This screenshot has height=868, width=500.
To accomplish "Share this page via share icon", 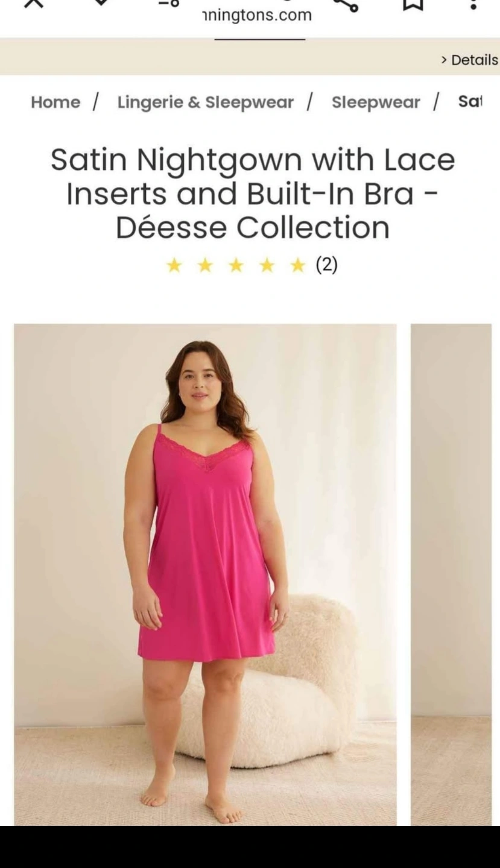I will [x=346, y=4].
